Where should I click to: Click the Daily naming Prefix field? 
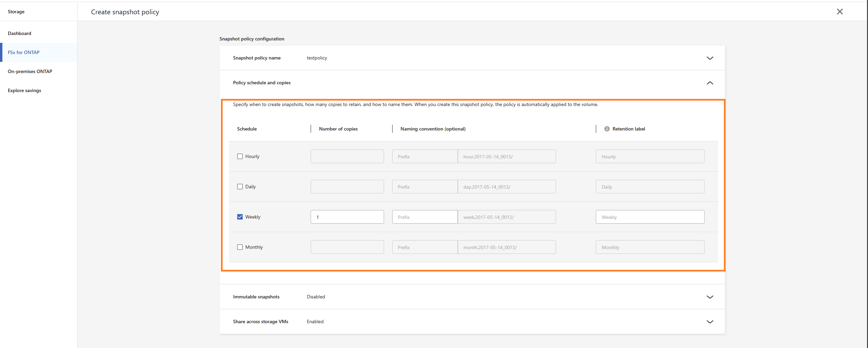point(425,187)
